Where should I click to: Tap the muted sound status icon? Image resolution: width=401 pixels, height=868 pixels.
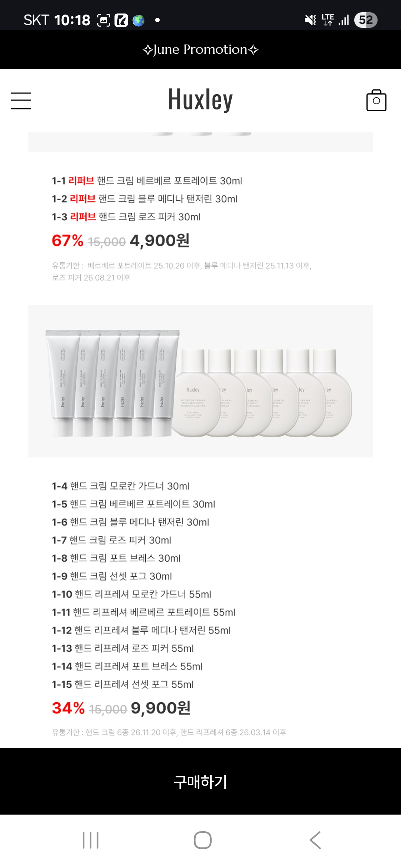click(310, 20)
